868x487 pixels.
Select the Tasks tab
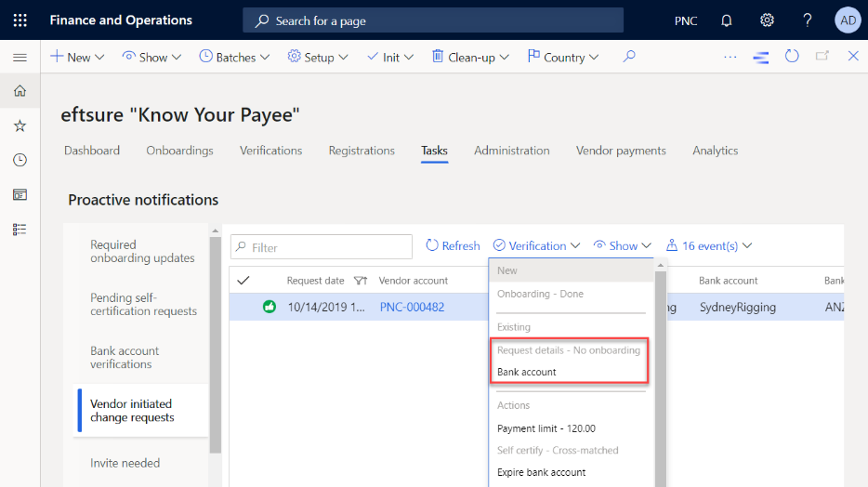click(x=434, y=151)
